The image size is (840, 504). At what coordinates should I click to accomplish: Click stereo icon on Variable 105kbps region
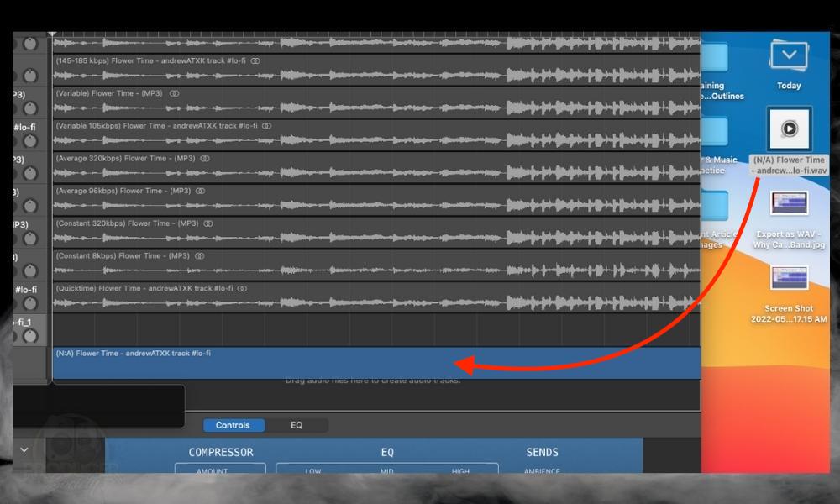[x=267, y=126]
